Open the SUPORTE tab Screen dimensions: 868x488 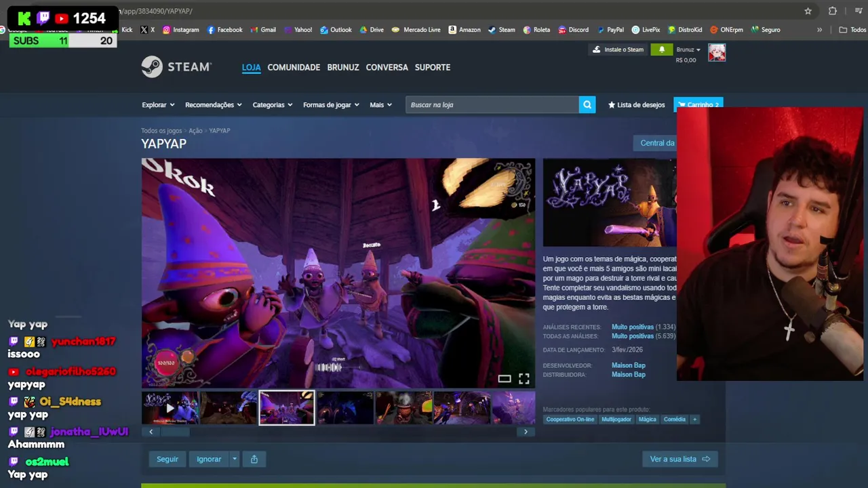[433, 67]
